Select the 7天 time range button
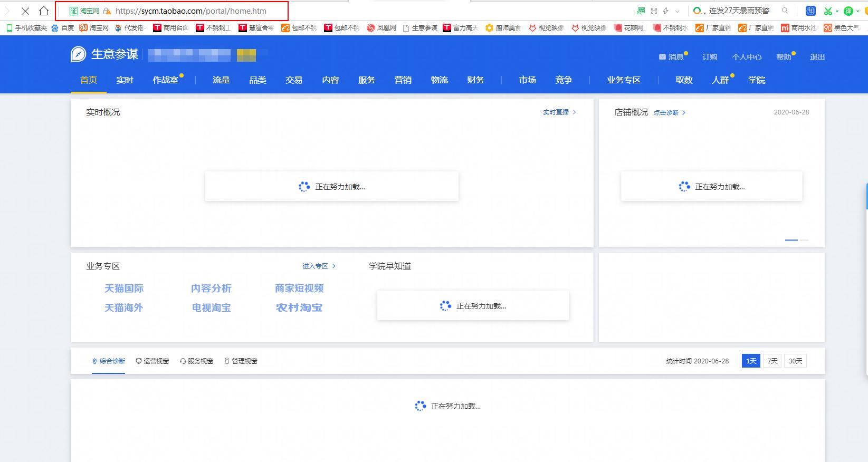 tap(772, 361)
